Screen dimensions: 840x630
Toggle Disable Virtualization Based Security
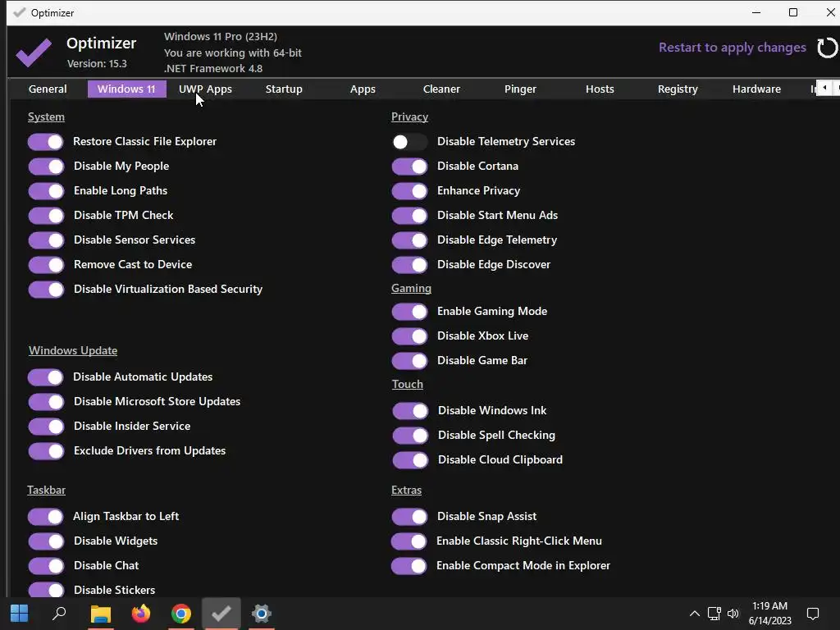tap(46, 290)
